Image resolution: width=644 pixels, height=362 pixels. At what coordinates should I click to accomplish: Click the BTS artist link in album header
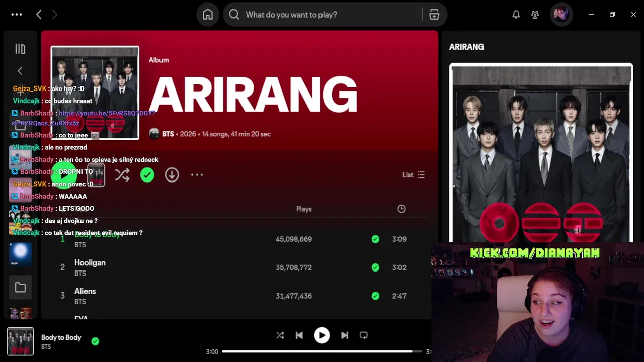(x=168, y=134)
